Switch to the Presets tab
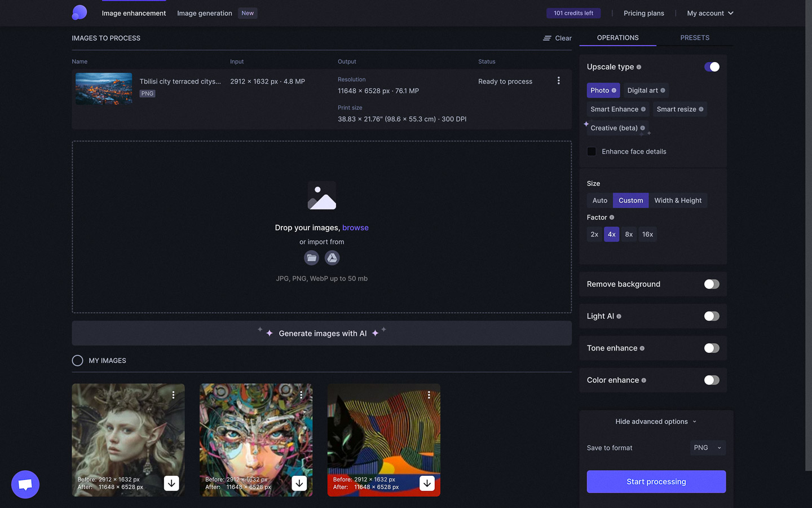812x508 pixels. [x=695, y=38]
